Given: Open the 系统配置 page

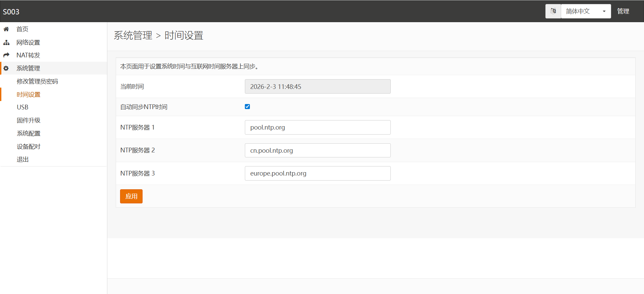Looking at the screenshot, I should point(29,133).
